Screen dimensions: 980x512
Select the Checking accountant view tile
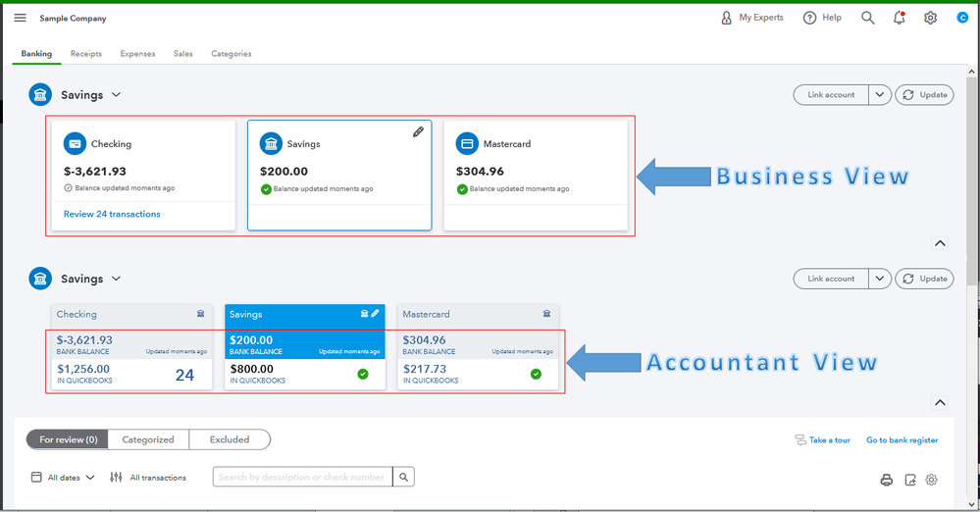click(x=131, y=347)
